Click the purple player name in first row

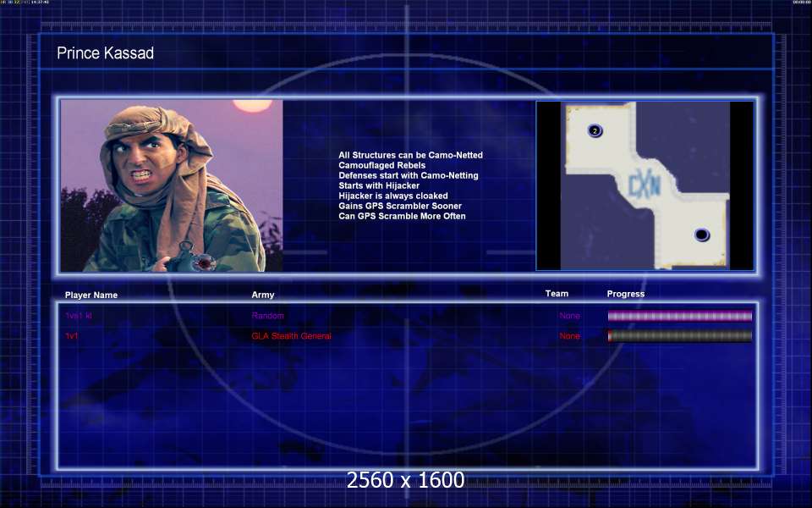(x=79, y=316)
